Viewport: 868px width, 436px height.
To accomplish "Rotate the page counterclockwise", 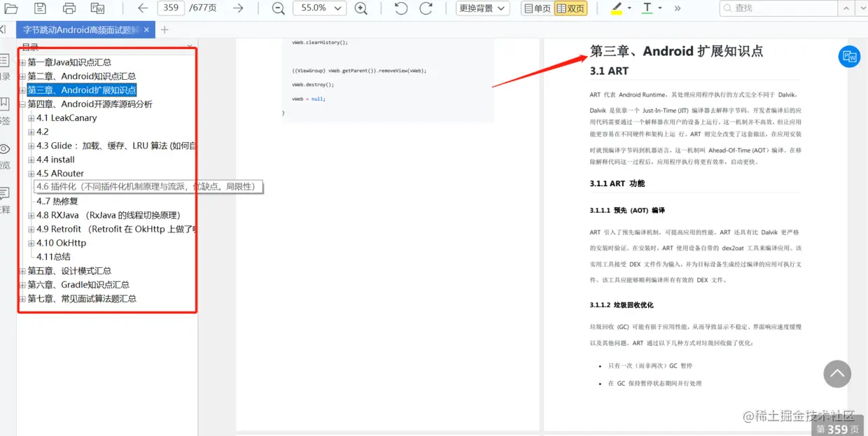I will (400, 8).
